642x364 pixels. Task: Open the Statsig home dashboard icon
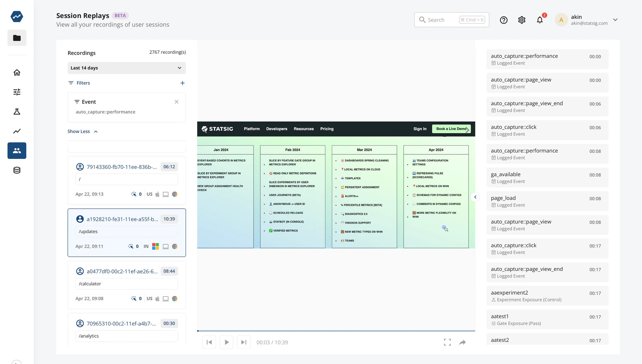coord(17,72)
